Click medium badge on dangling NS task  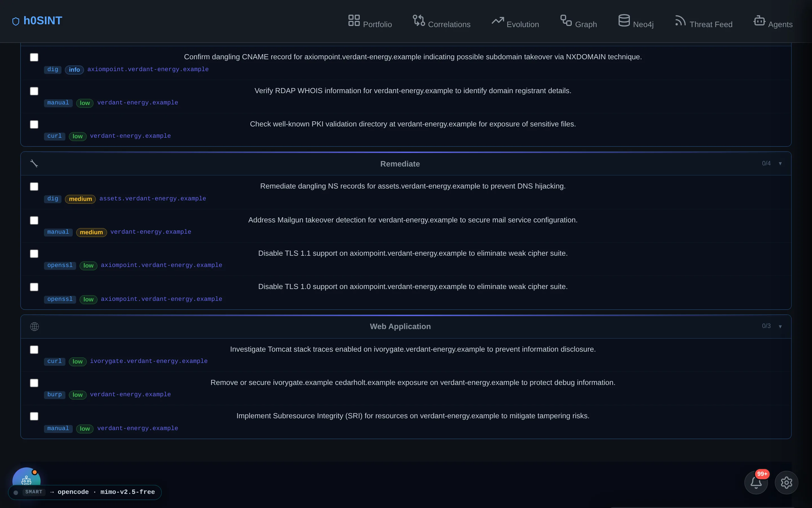[x=80, y=199]
